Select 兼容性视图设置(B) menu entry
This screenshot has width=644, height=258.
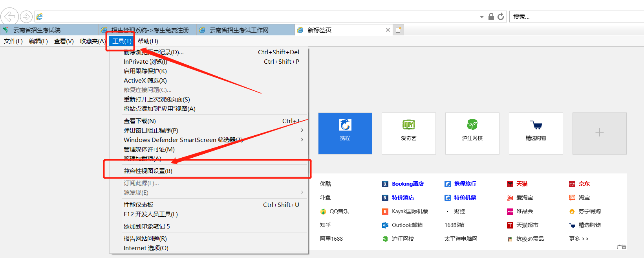(148, 171)
